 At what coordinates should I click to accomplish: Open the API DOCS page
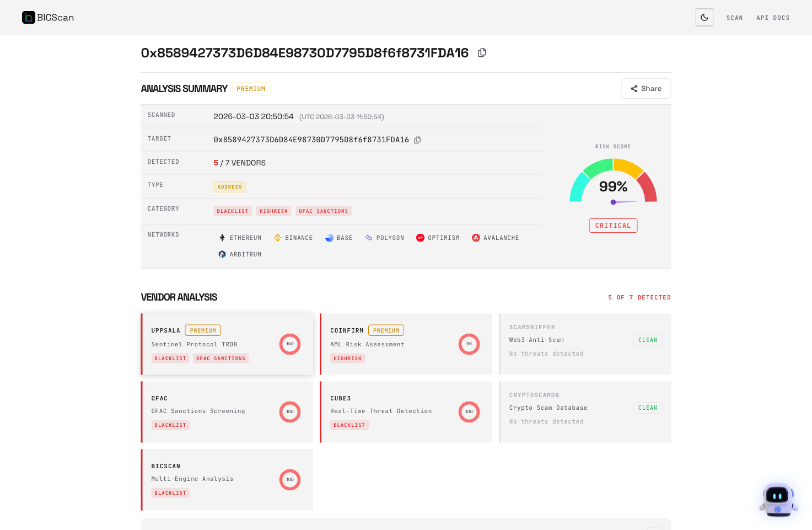(x=773, y=17)
